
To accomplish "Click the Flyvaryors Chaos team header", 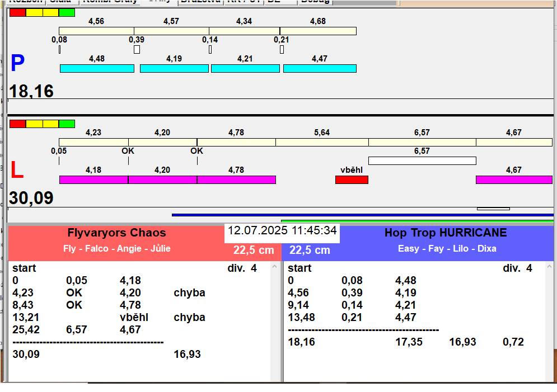I will 117,233.
